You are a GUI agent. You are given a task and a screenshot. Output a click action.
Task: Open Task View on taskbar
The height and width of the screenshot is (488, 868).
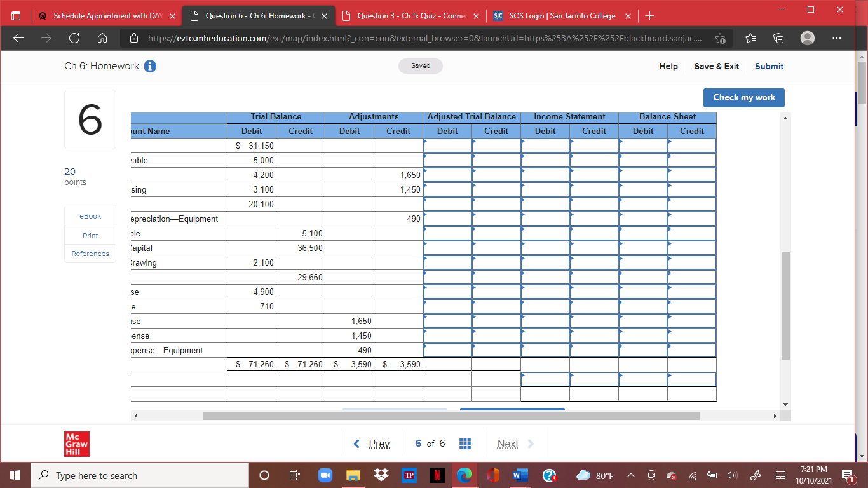click(294, 475)
